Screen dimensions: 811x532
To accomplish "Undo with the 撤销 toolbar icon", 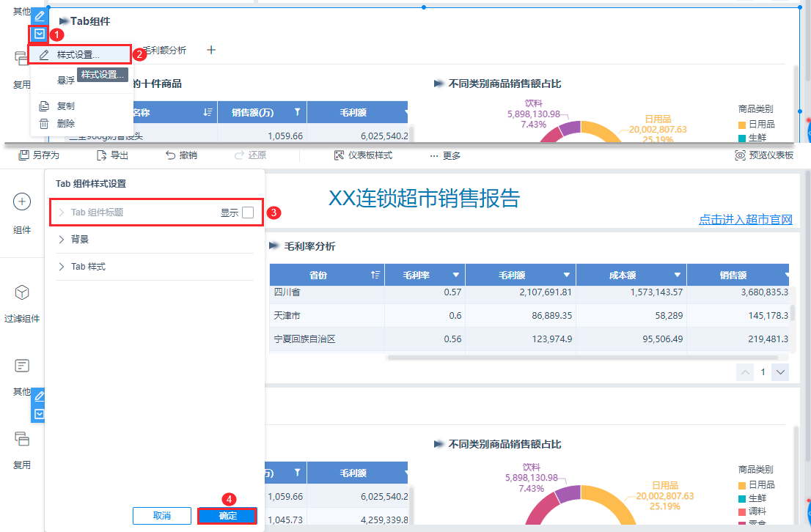I will click(170, 155).
